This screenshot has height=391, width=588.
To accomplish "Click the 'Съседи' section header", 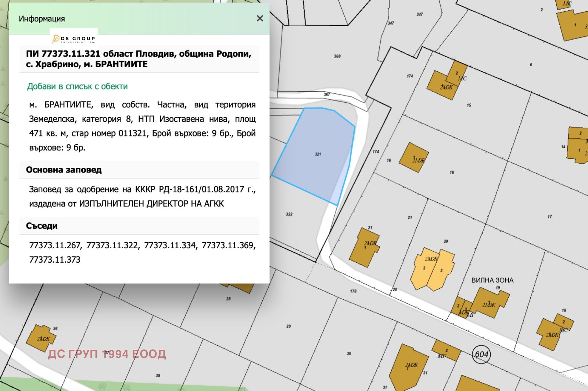I will coord(139,226).
